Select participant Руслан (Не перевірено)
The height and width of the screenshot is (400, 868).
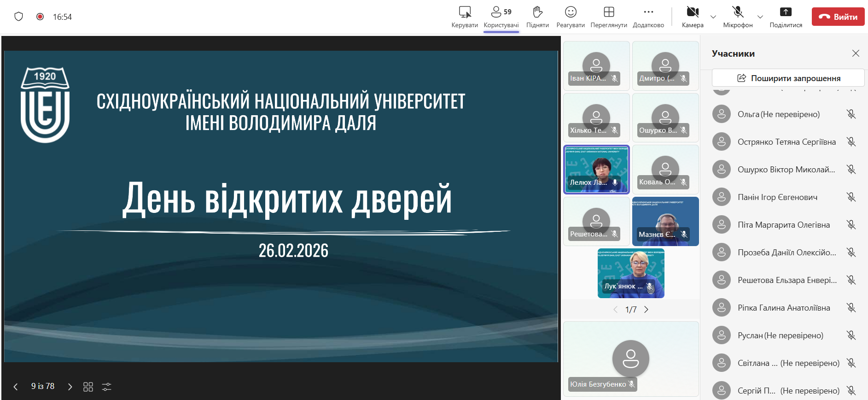point(784,335)
